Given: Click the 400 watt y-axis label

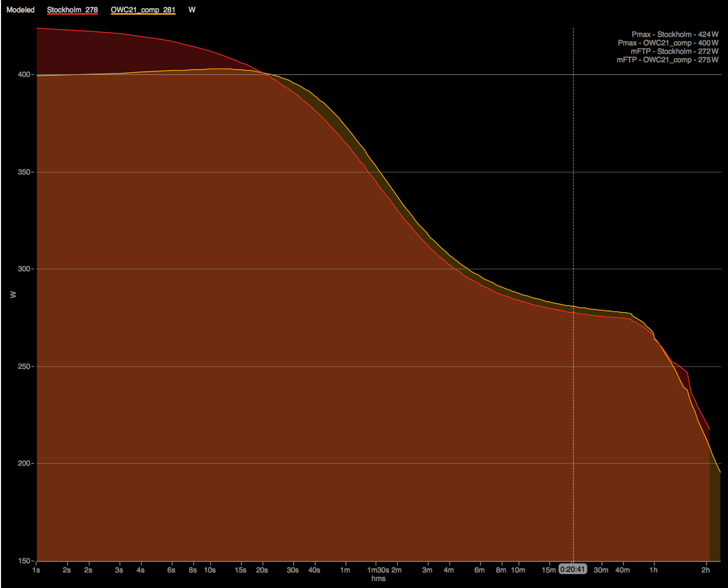Looking at the screenshot, I should click(25, 75).
